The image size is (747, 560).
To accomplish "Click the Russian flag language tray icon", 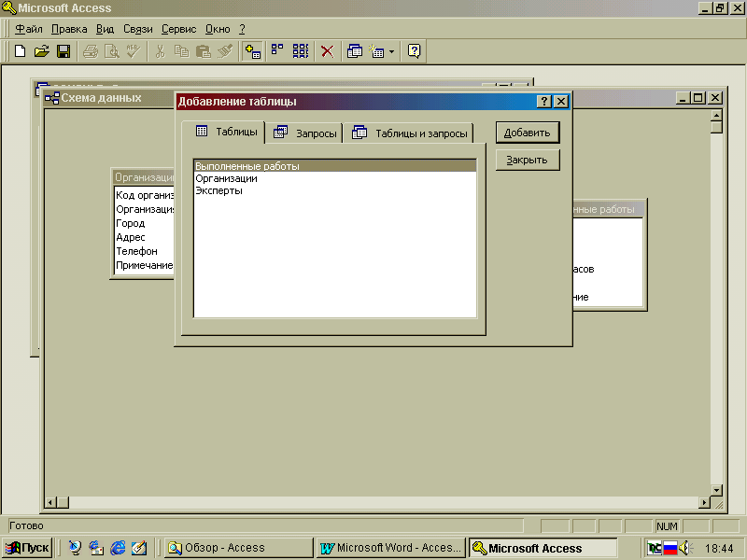I will [x=670, y=548].
